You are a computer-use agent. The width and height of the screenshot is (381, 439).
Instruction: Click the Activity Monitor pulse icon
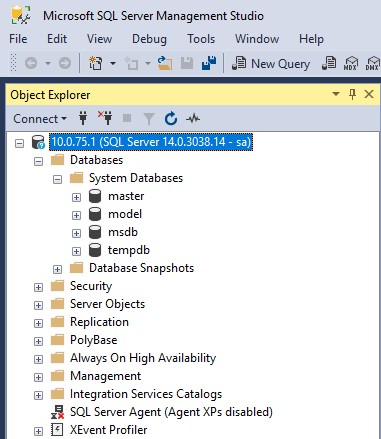click(x=193, y=118)
